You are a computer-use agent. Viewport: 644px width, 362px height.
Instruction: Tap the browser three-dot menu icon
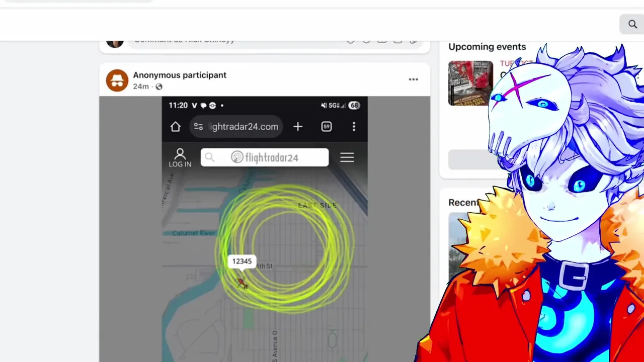[x=354, y=127]
